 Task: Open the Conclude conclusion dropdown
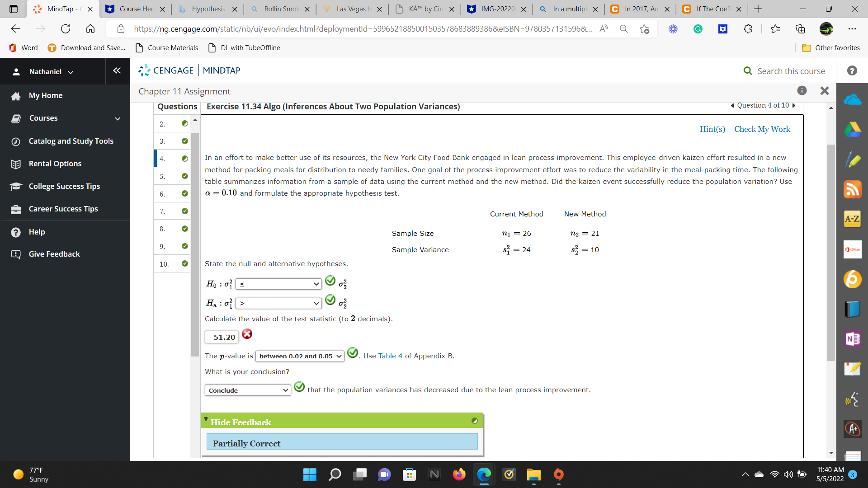tap(247, 390)
